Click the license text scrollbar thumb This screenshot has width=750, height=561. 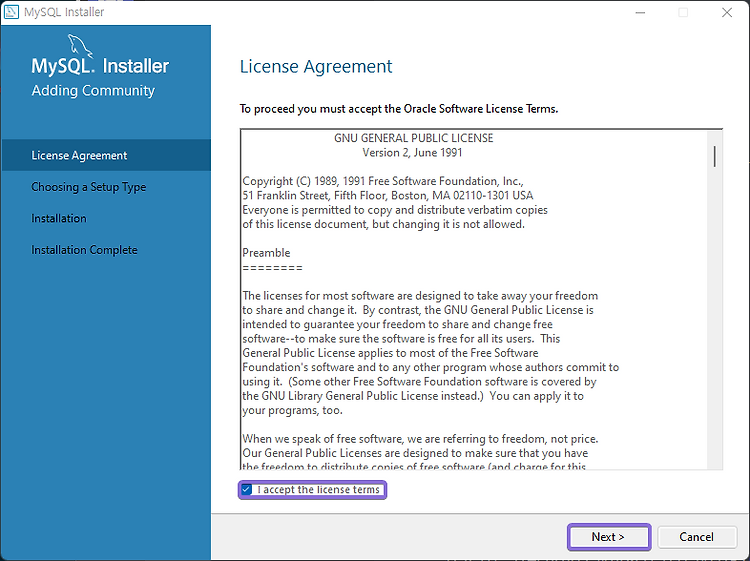tap(715, 156)
